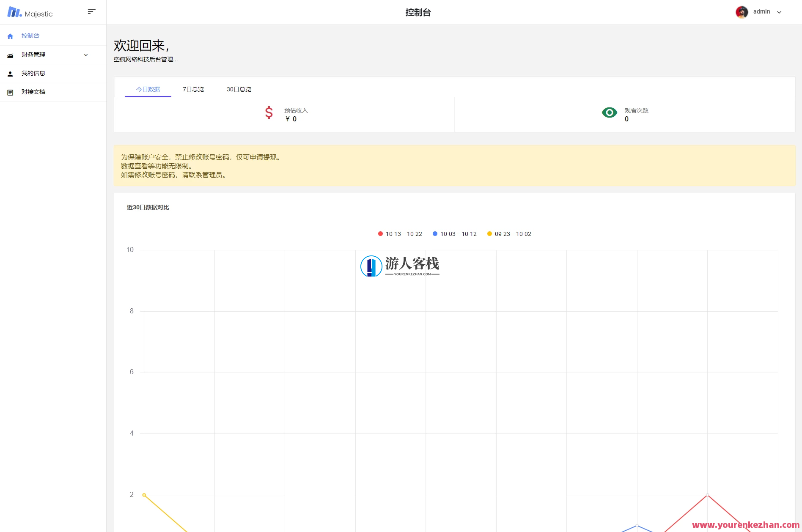802x532 pixels.
Task: Select the home icon beside 控制台
Action: (x=10, y=36)
